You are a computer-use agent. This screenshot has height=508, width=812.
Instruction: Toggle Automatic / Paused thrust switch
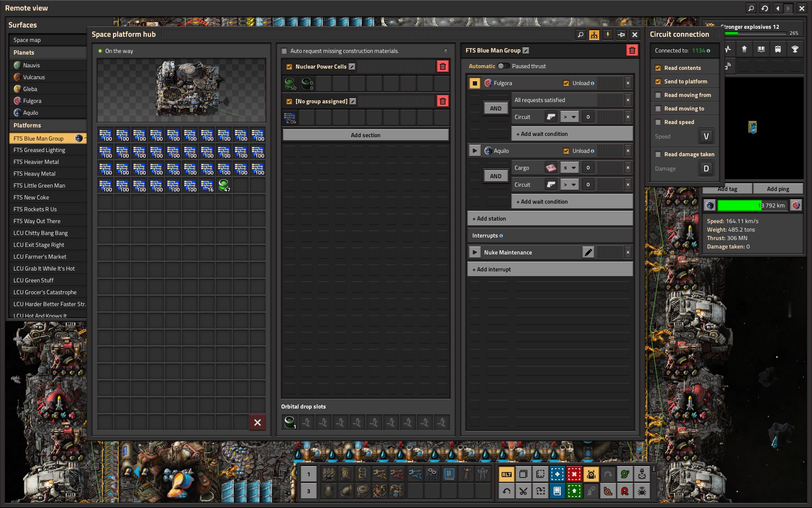click(503, 66)
